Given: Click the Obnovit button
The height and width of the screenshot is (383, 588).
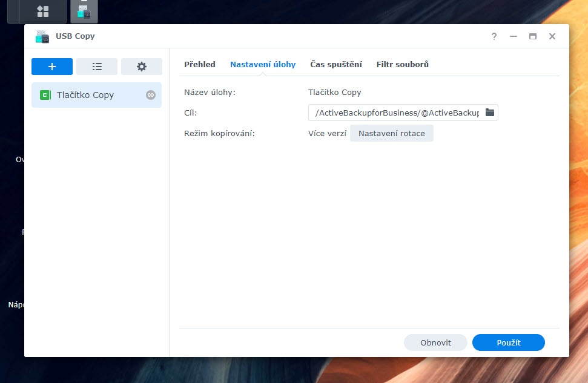Looking at the screenshot, I should 435,342.
